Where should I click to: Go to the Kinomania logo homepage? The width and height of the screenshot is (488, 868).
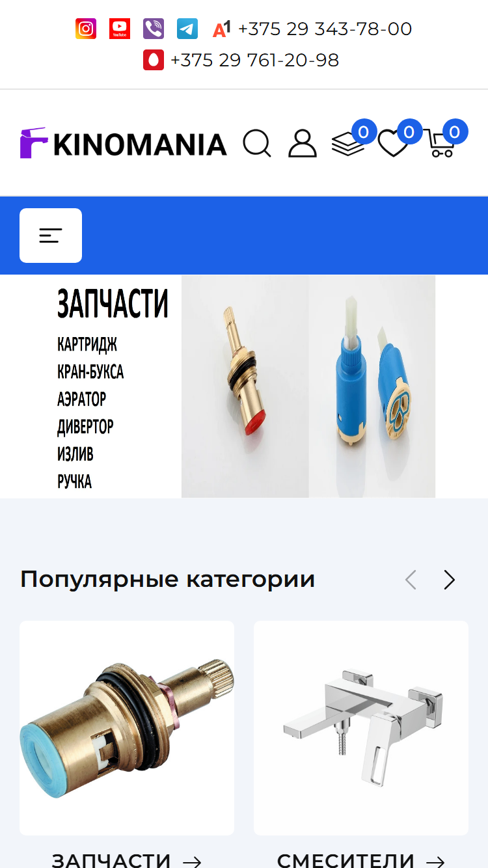124,143
